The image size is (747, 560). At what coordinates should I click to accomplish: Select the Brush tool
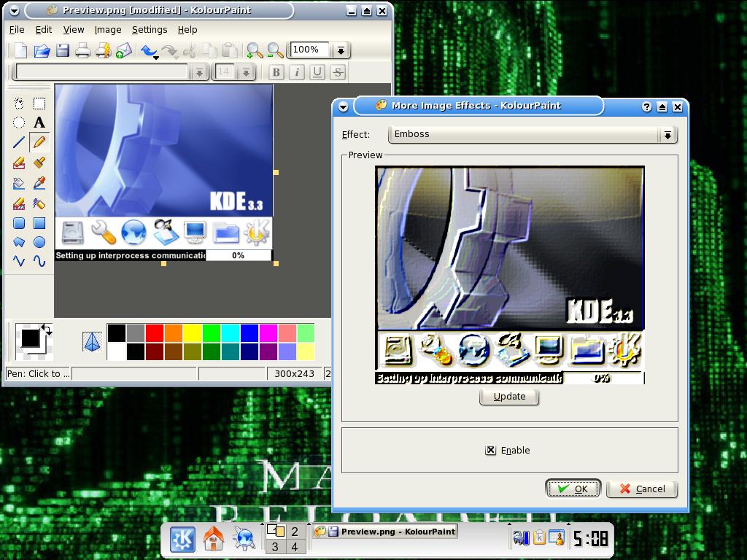(x=39, y=163)
